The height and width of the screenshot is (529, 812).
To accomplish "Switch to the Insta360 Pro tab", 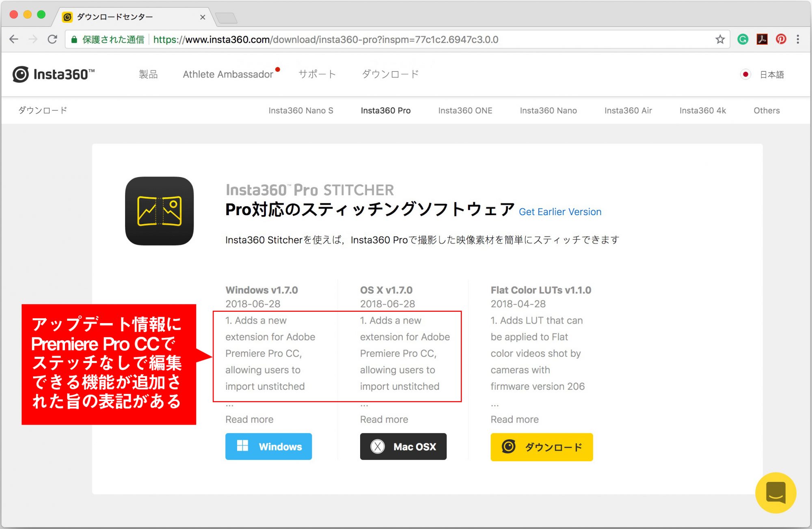I will click(x=386, y=110).
